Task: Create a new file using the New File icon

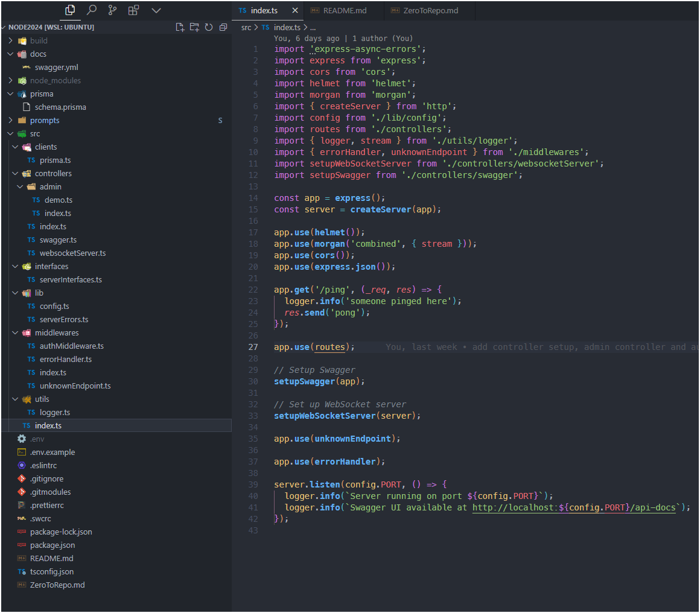Action: tap(180, 27)
